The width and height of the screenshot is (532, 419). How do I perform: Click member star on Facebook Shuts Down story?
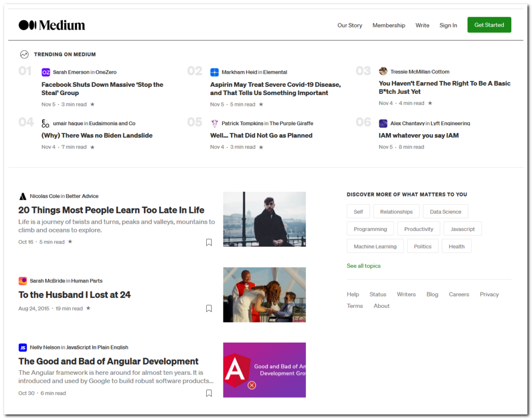[92, 104]
